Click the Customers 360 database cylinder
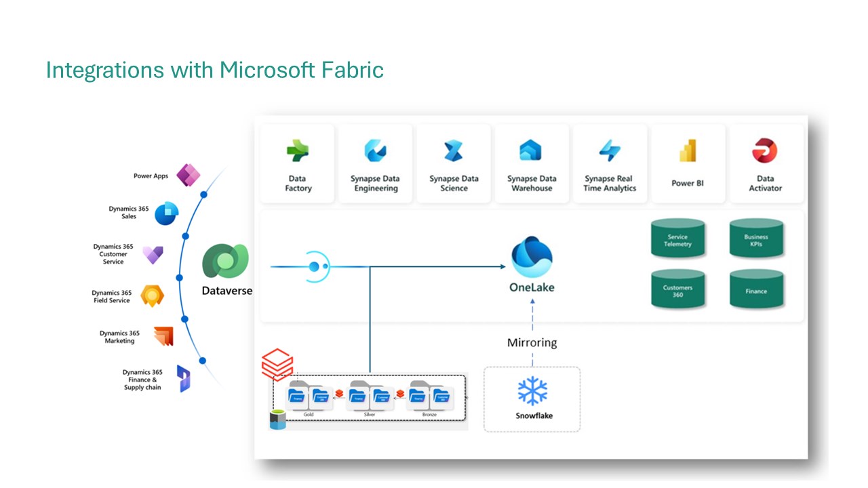 pos(677,289)
